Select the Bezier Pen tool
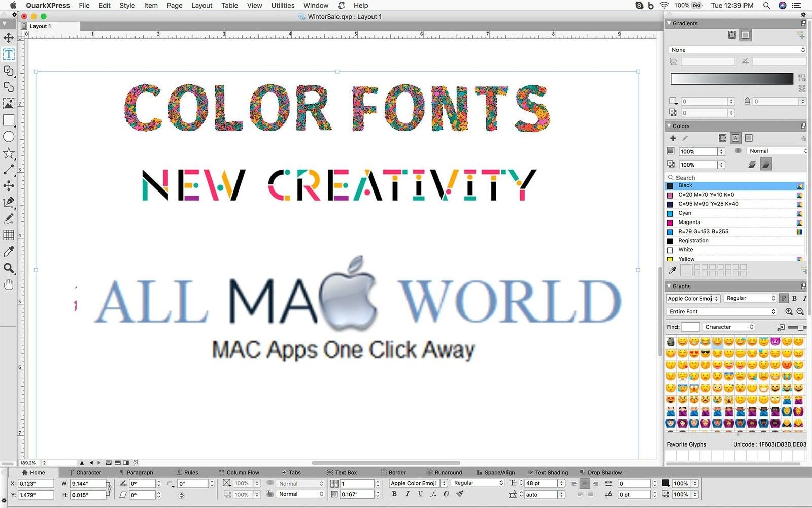The image size is (812, 508). (9, 202)
